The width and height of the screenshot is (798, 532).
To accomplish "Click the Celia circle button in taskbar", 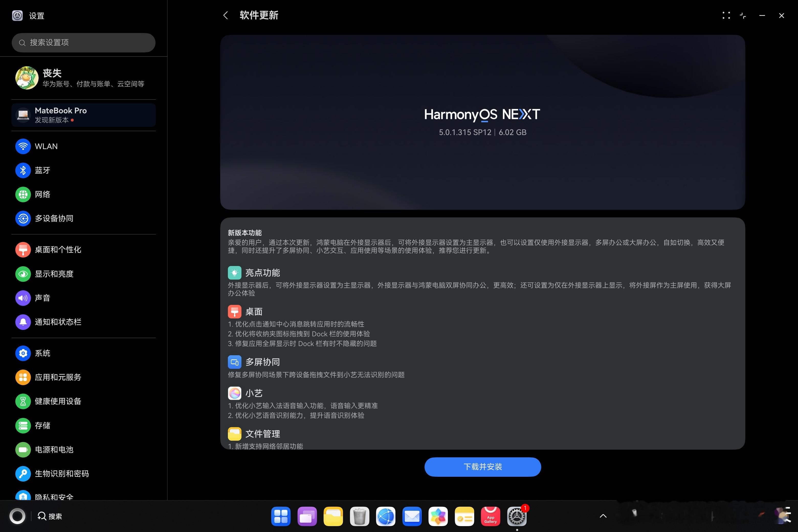I will 17,516.
